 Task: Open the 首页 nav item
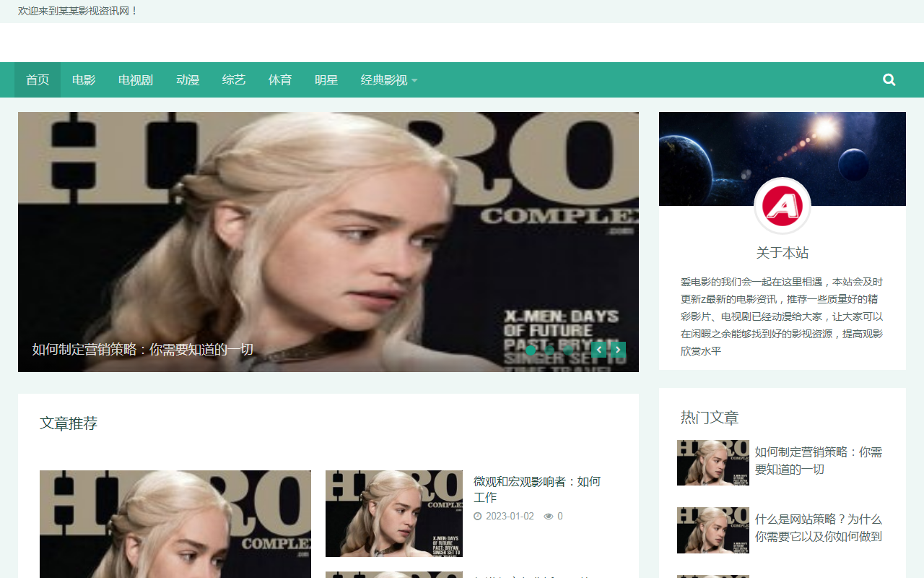[x=38, y=80]
